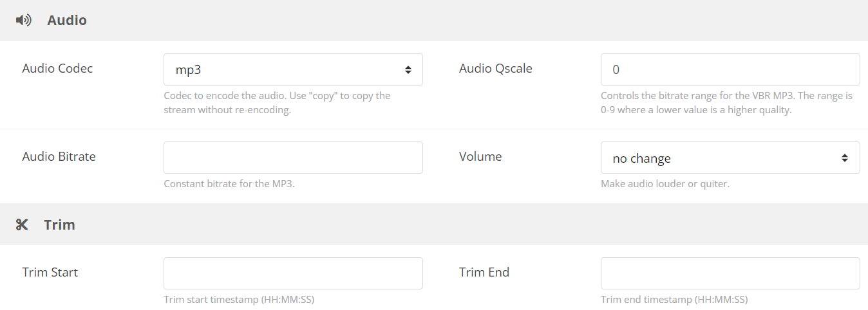Click the arrows on the Volume selector
This screenshot has width=868, height=310.
(845, 158)
